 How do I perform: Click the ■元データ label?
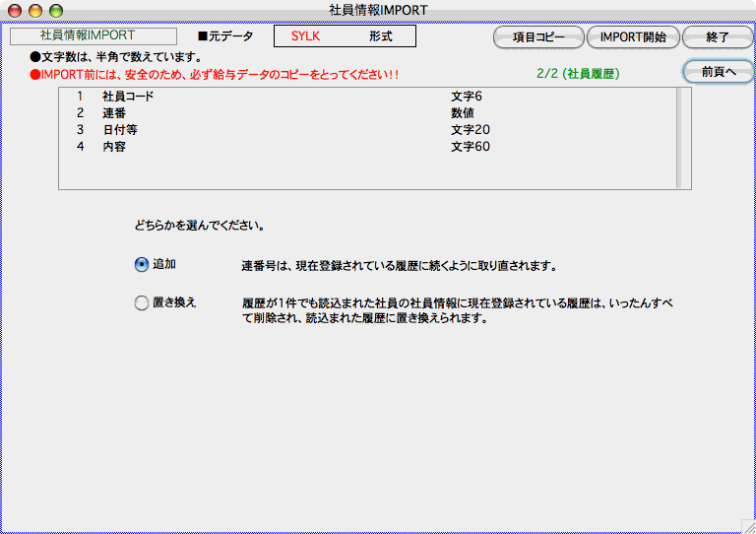coord(224,36)
